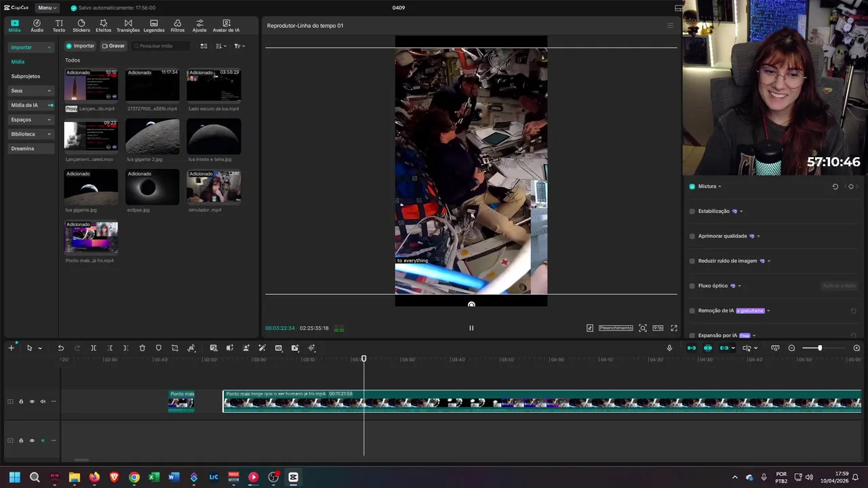Click the Importar media button
Image resolution: width=868 pixels, height=488 pixels.
tap(80, 46)
